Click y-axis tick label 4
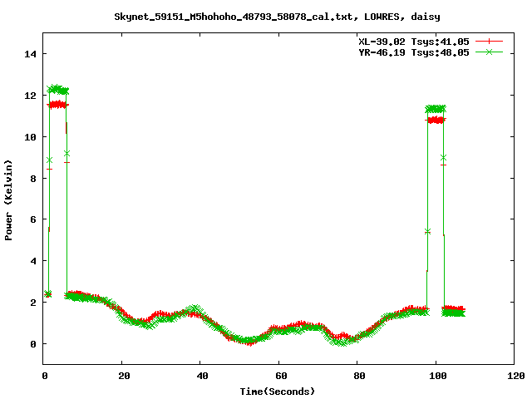Image resolution: width=532 pixels, height=399 pixels. [33, 261]
